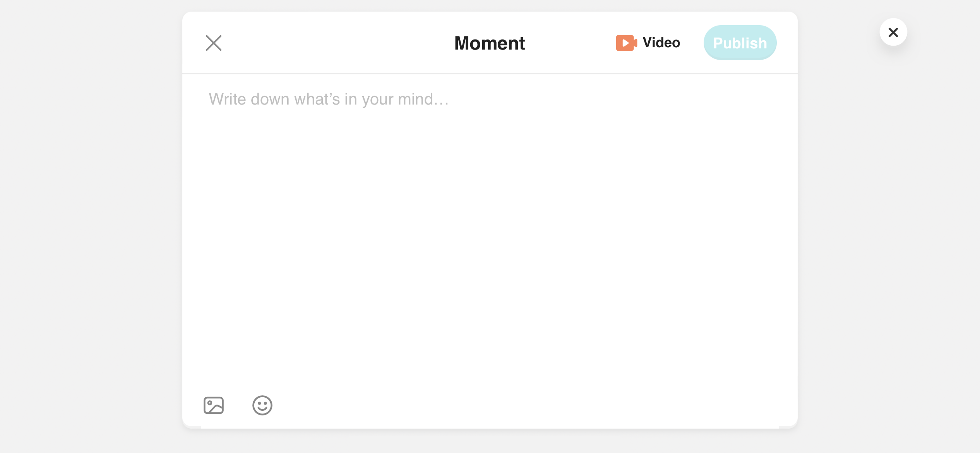Click the Moment dialog title
980x453 pixels.
pos(490,43)
